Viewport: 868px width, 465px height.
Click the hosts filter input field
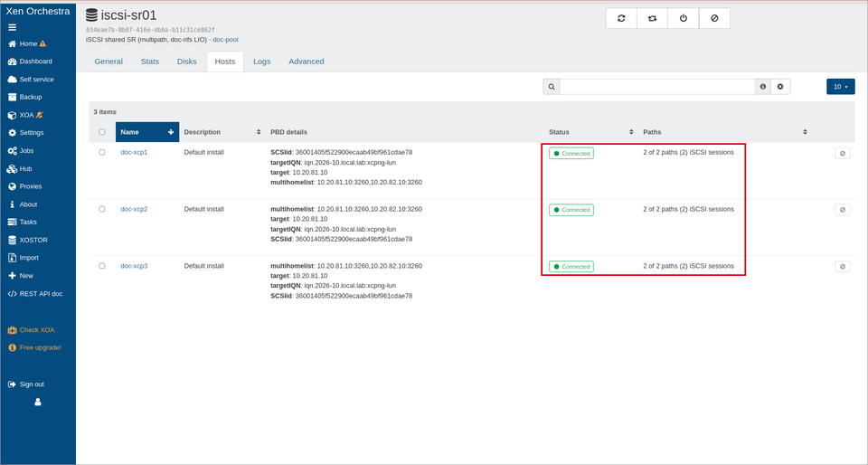click(x=657, y=87)
